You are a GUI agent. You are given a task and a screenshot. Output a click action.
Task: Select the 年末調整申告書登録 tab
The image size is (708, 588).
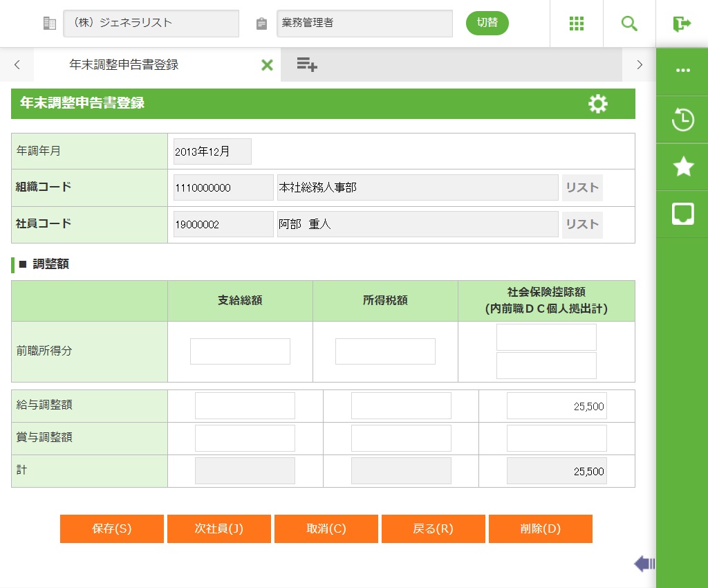click(124, 65)
